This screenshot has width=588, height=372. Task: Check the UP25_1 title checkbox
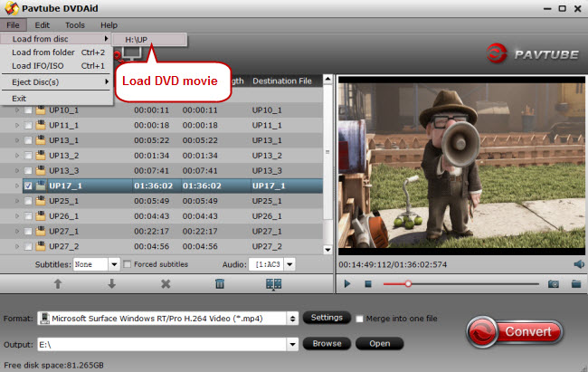click(x=28, y=201)
